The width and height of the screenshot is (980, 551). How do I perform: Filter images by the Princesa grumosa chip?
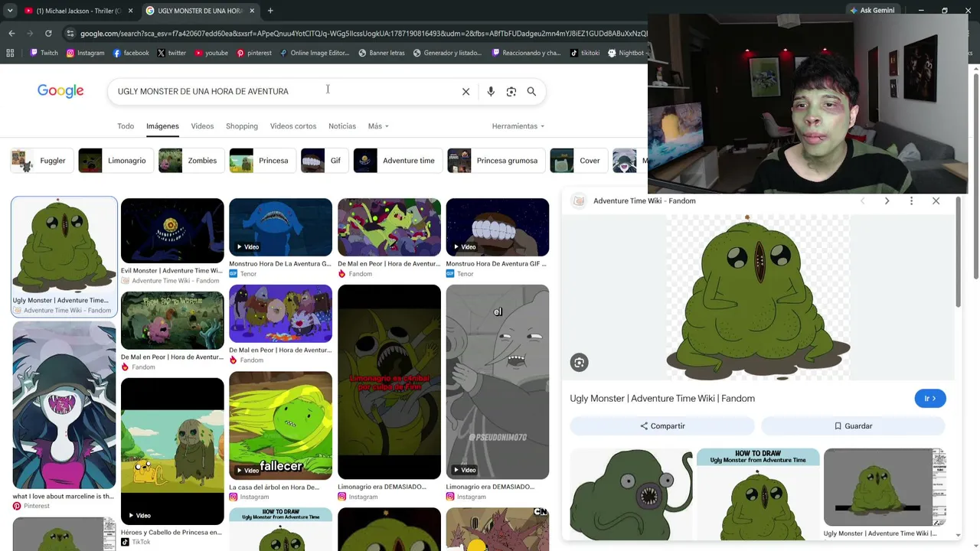[495, 161]
